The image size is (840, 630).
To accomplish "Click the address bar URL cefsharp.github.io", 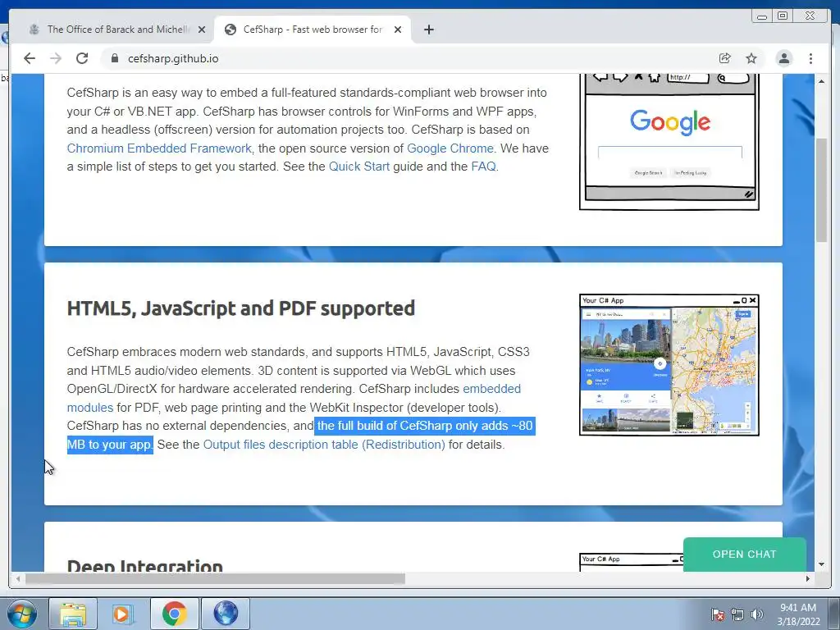I will [x=173, y=58].
